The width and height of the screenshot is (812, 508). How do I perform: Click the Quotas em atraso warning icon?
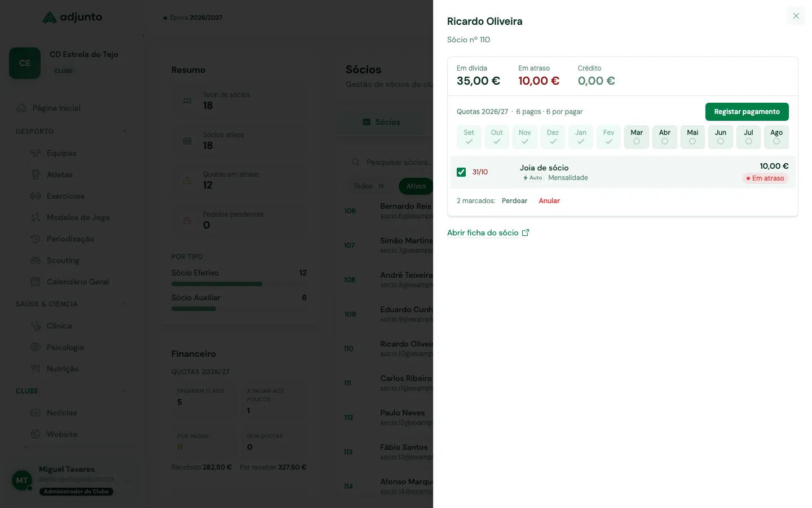(x=187, y=181)
